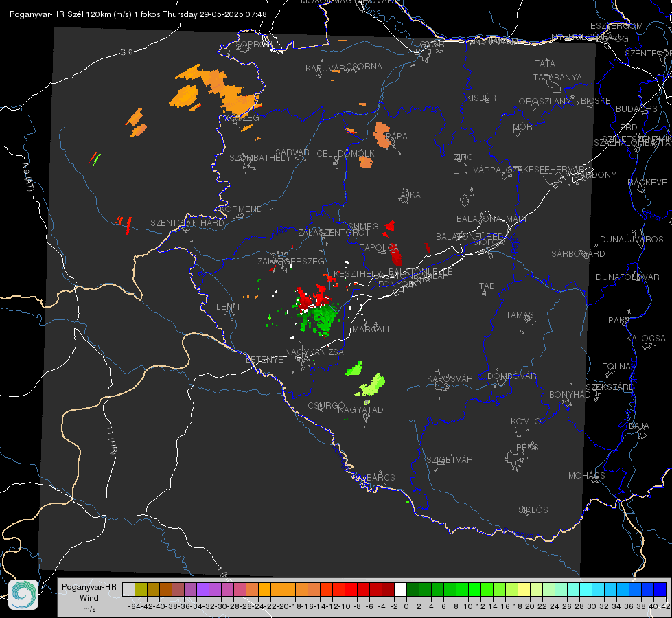Image resolution: width=672 pixels, height=618 pixels.
Task: Click the OROSZLANY city label
Action: [545, 102]
